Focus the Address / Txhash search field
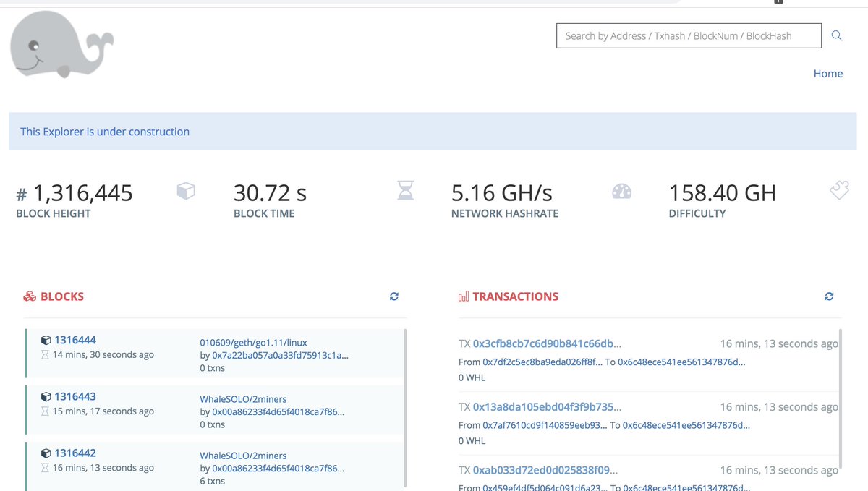The image size is (868, 491). [689, 35]
